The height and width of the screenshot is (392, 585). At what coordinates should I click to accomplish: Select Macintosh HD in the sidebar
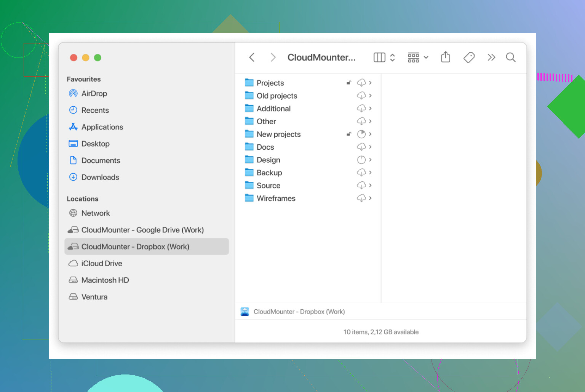[147, 280]
